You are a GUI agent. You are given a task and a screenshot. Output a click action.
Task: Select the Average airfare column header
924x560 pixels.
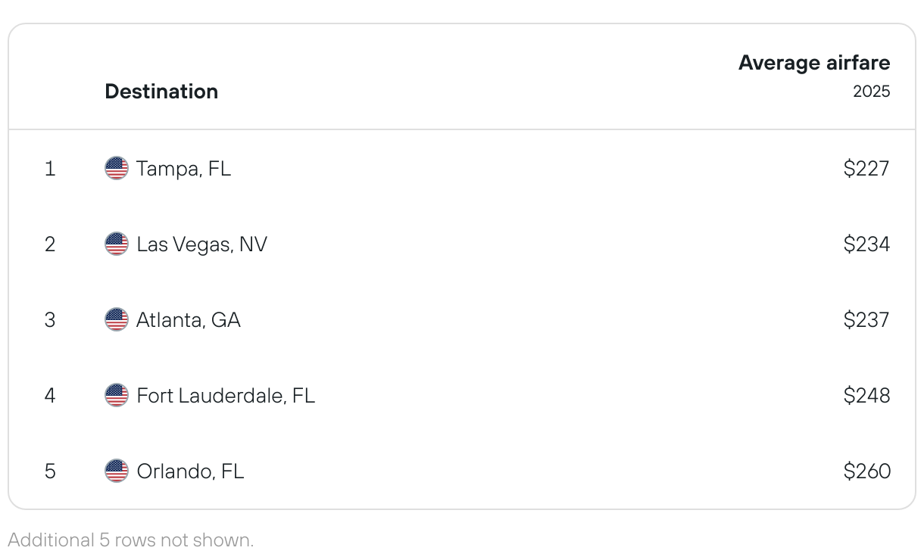pos(814,63)
